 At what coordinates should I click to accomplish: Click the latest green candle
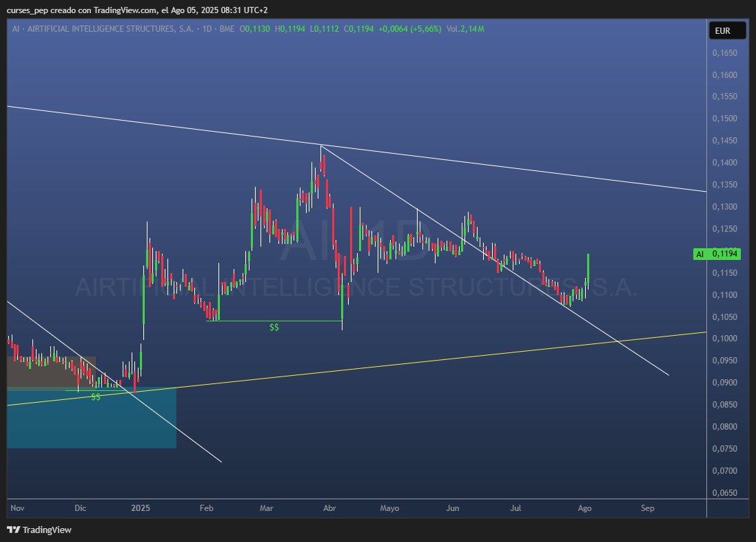pos(588,268)
